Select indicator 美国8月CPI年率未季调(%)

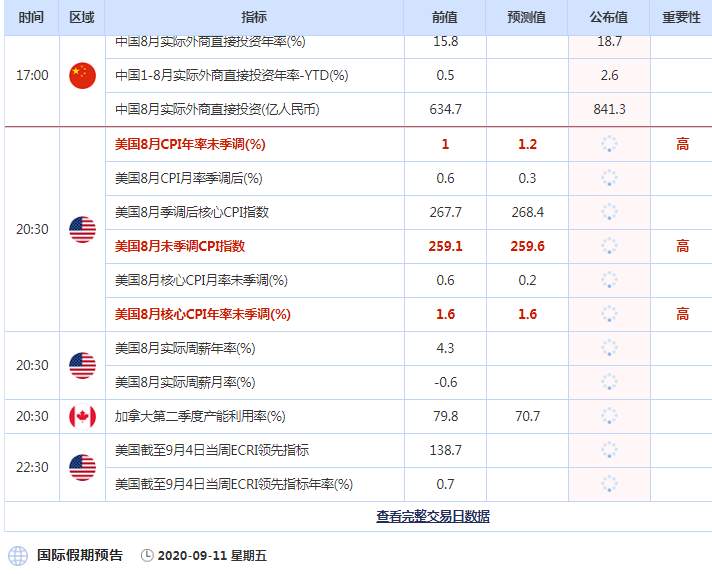190,144
